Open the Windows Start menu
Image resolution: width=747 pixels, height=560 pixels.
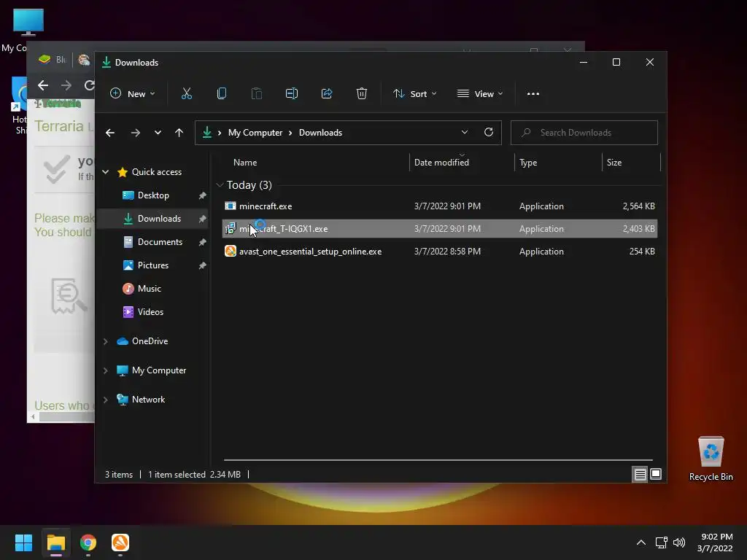pyautogui.click(x=23, y=542)
